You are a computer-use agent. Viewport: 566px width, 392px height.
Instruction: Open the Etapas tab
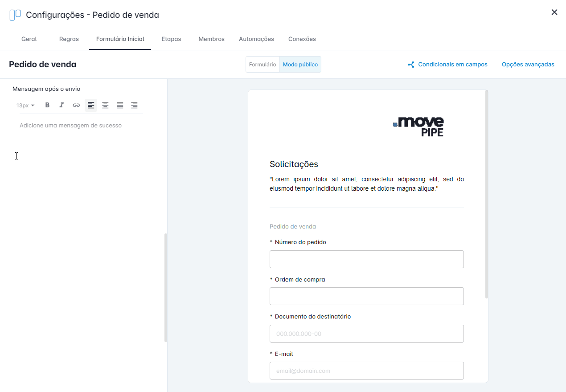[x=171, y=39]
